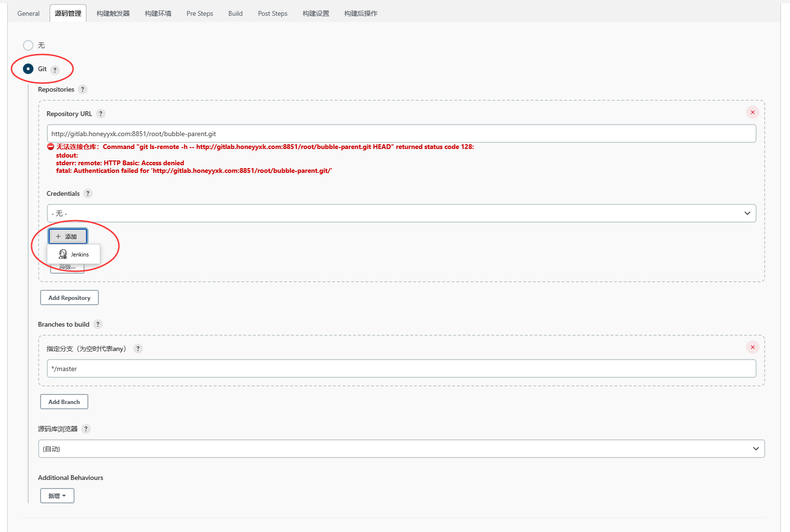Delete the repository entry with red X
The image size is (790, 532).
click(x=753, y=112)
